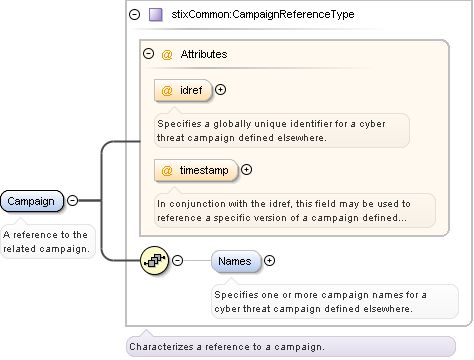This screenshot has width=474, height=360.
Task: Click the @ icon on idref
Action: click(x=167, y=90)
